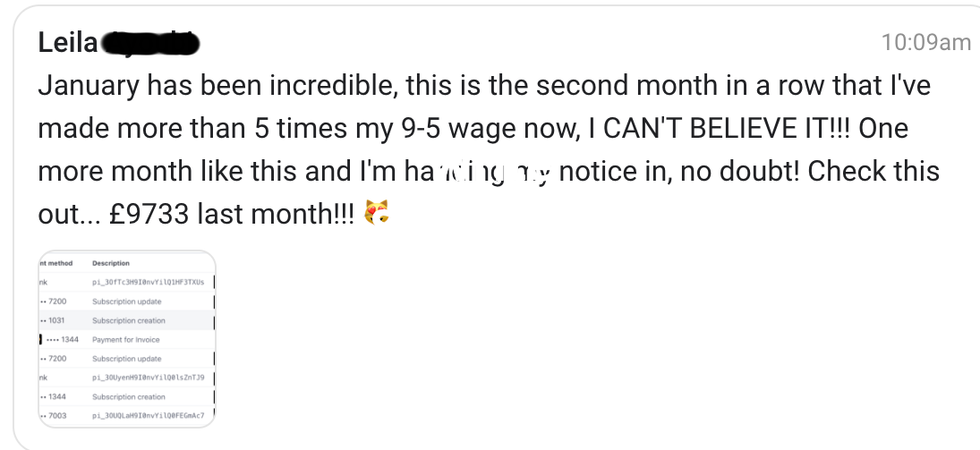The width and height of the screenshot is (980, 450).
Task: Click the 'January has been incredible' sentence
Action: (217, 86)
